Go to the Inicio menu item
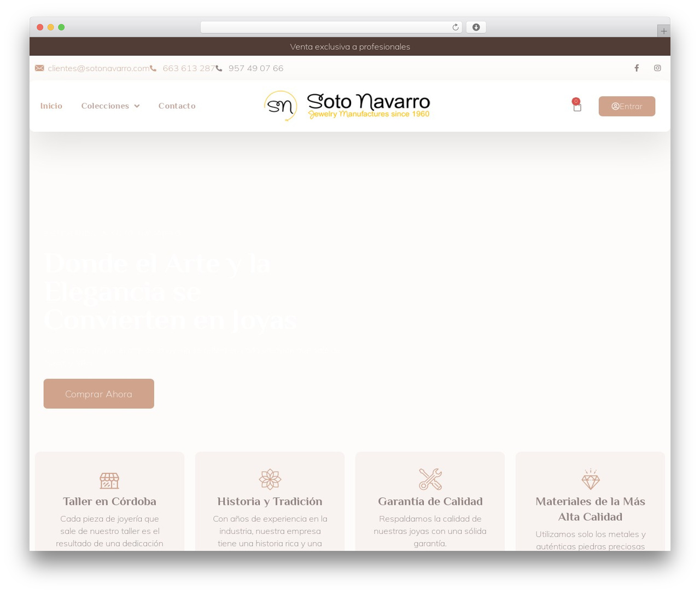The height and width of the screenshot is (593, 700). [51, 106]
